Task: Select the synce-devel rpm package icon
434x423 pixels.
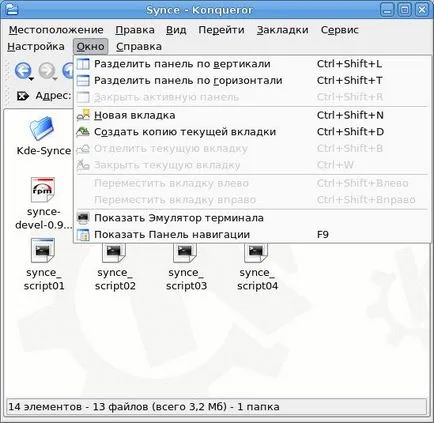Action: (43, 190)
